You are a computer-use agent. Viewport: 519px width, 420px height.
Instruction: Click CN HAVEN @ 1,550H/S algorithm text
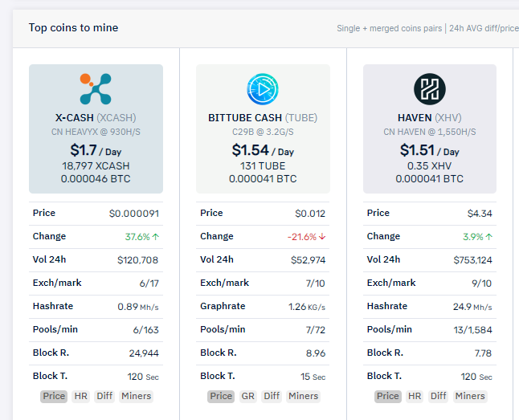click(x=430, y=132)
